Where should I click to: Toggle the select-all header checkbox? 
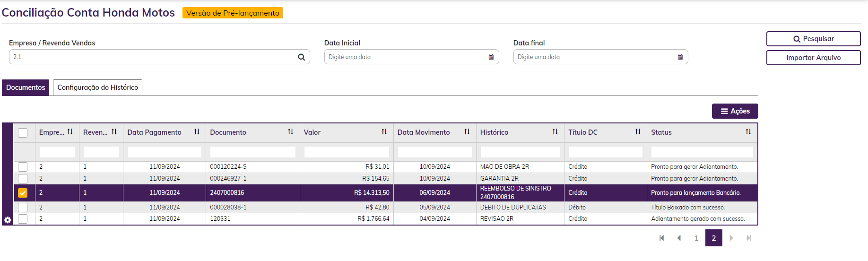23,133
